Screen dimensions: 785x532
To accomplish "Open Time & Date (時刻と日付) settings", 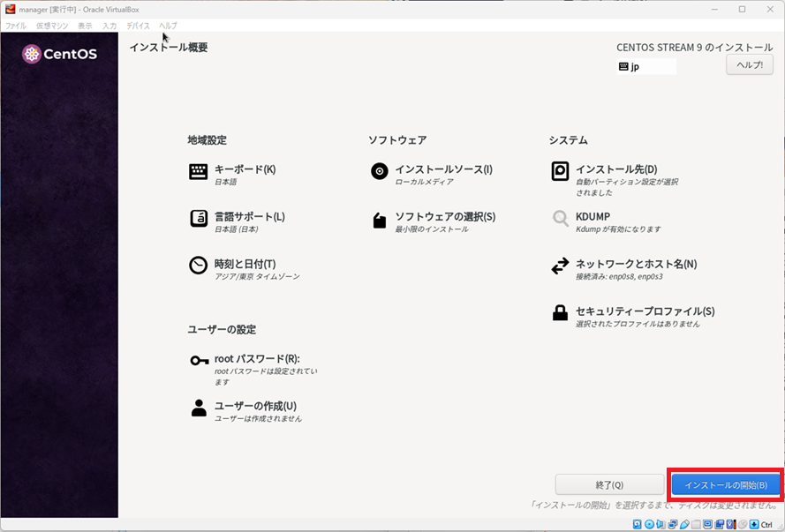I will (x=244, y=269).
